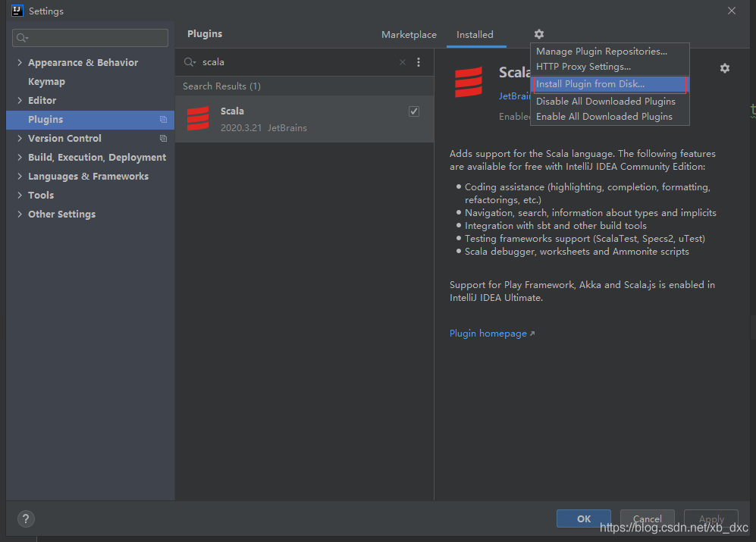
Task: Open the JetBrains vendor link
Action: point(514,96)
